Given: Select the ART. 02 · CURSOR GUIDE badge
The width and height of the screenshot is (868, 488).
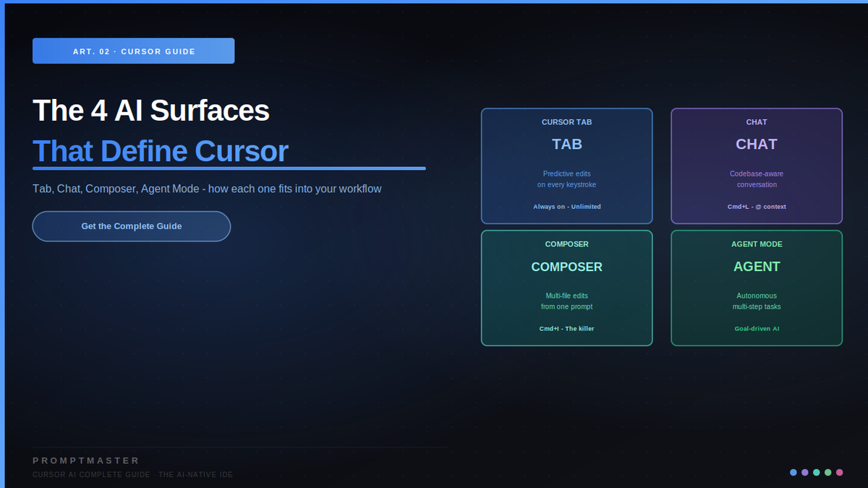Looking at the screenshot, I should tap(133, 51).
